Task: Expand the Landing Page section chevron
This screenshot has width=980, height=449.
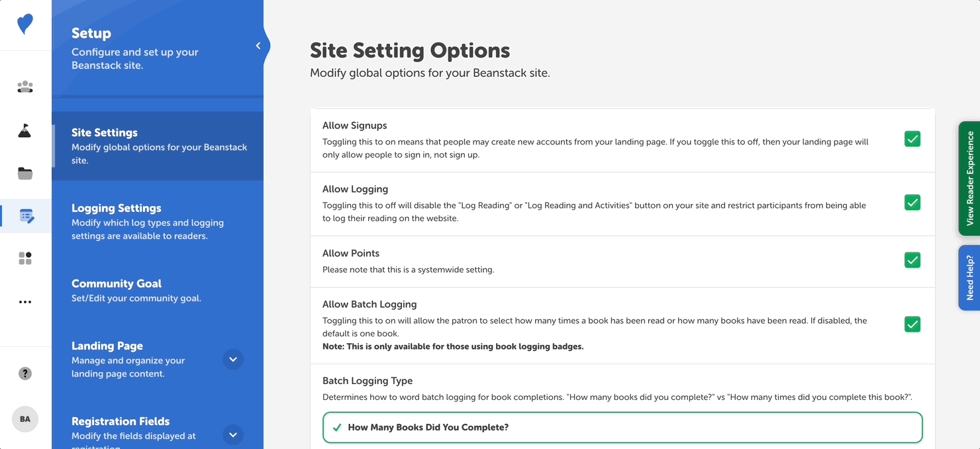Action: coord(233,359)
